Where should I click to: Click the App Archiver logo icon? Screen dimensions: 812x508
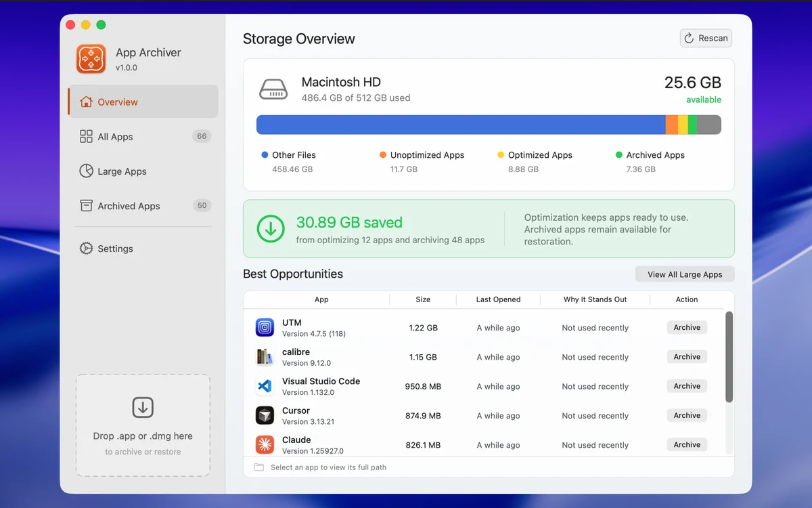(x=91, y=59)
